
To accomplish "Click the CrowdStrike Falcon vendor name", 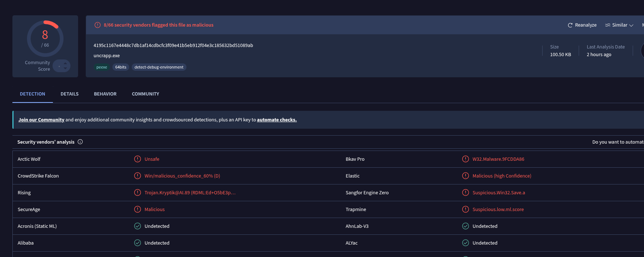I will coord(38,176).
